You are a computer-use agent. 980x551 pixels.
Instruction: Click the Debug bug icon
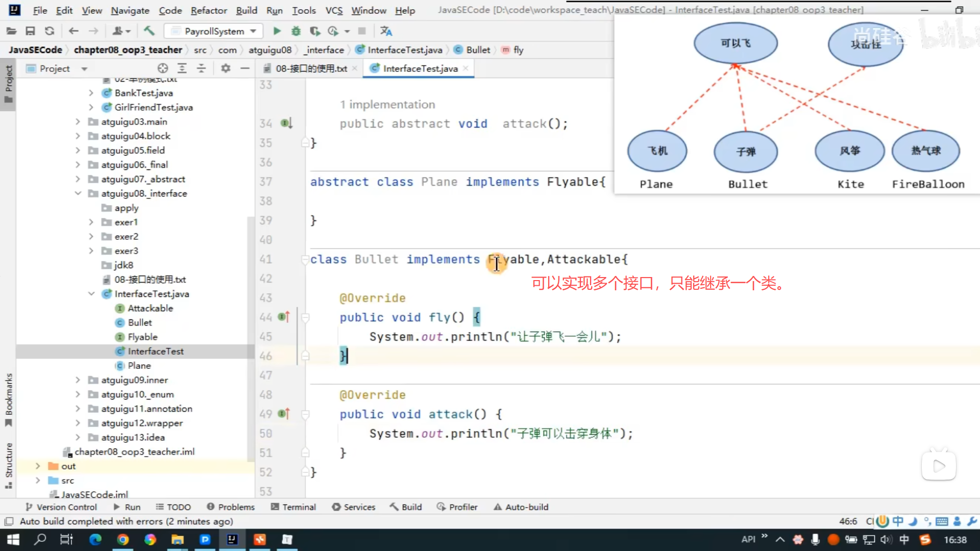296,31
